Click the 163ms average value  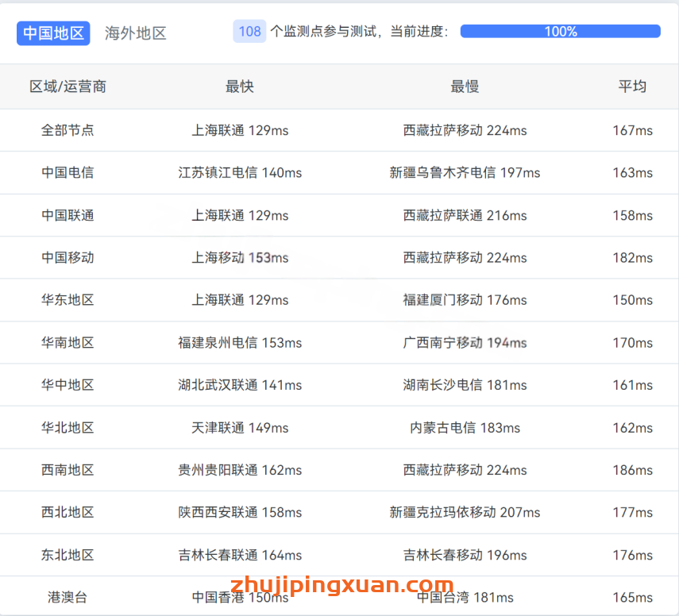(632, 173)
